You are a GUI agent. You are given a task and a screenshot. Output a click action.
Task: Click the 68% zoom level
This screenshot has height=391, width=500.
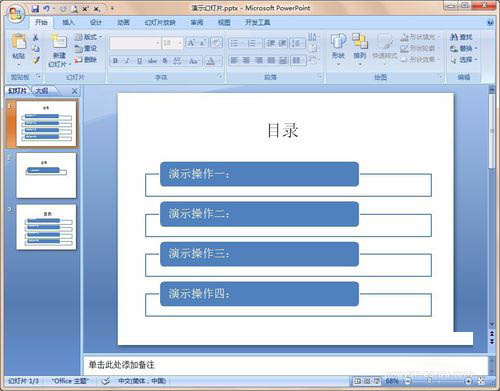point(392,381)
